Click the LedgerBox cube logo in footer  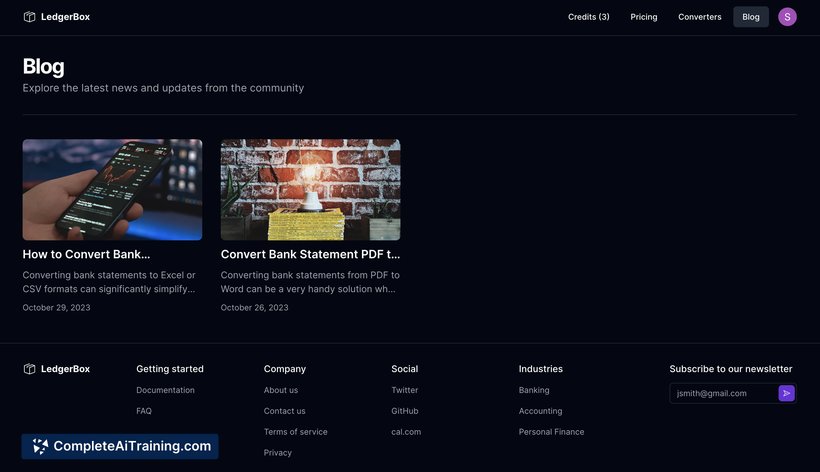click(30, 369)
